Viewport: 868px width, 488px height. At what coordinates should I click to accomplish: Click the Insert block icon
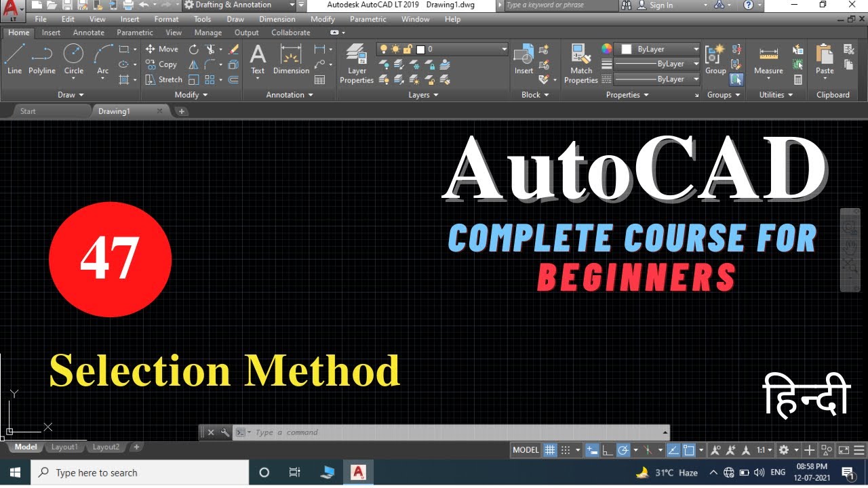pyautogui.click(x=524, y=58)
